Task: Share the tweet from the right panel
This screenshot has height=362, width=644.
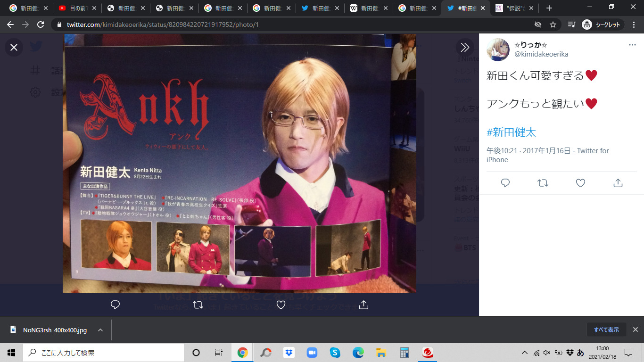Action: pos(618,183)
